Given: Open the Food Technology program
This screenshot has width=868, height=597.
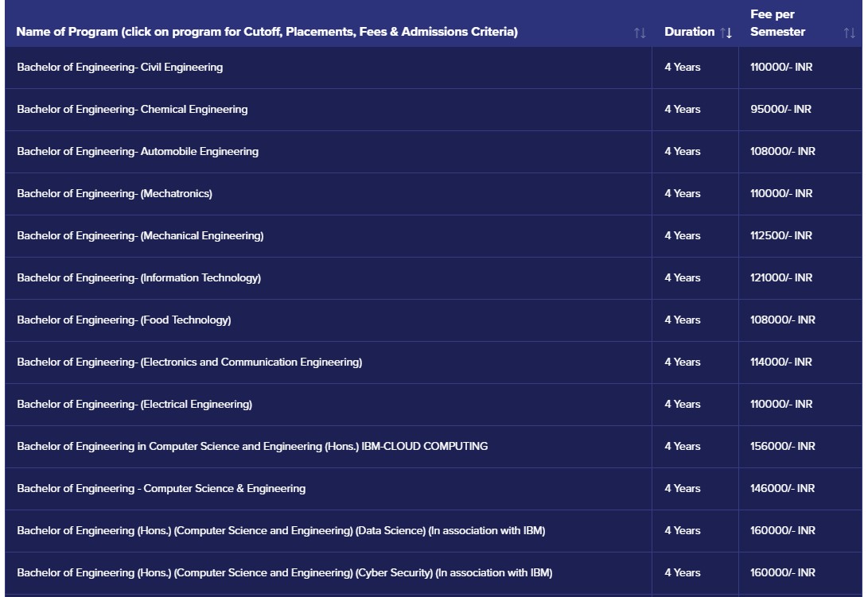Looking at the screenshot, I should (123, 320).
